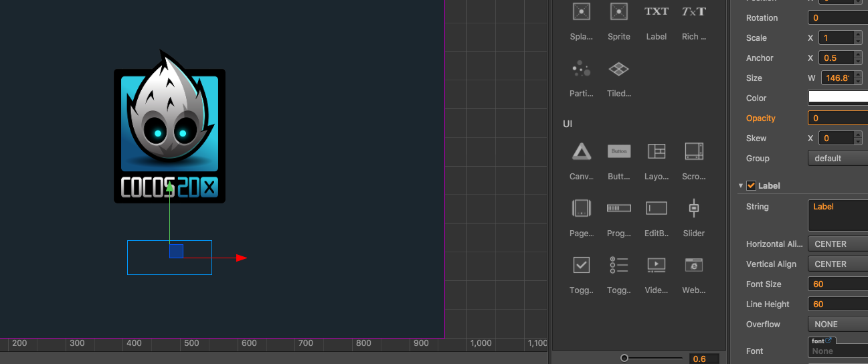This screenshot has width=868, height=364.
Task: Select the Splash Sprite node icon
Action: pyautogui.click(x=582, y=12)
